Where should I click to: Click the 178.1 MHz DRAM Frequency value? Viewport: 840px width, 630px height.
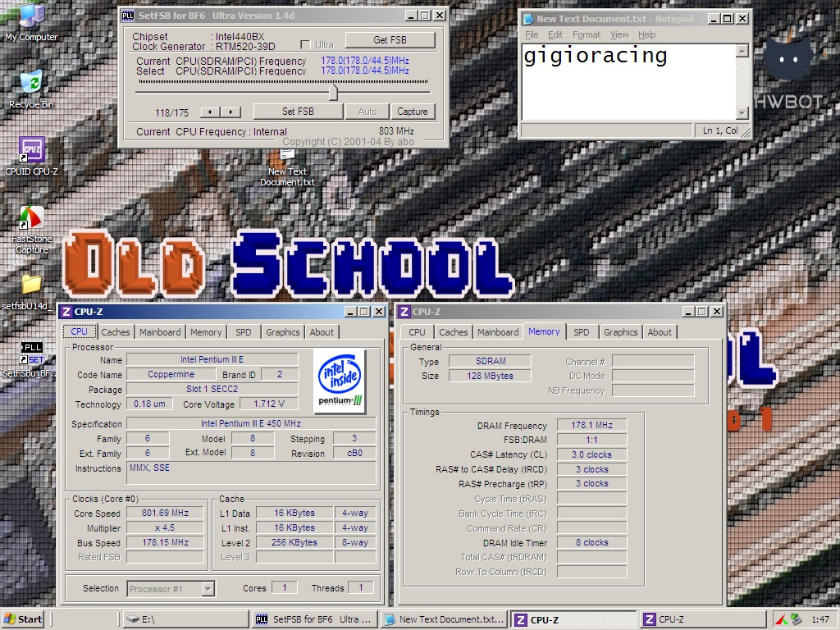point(591,426)
